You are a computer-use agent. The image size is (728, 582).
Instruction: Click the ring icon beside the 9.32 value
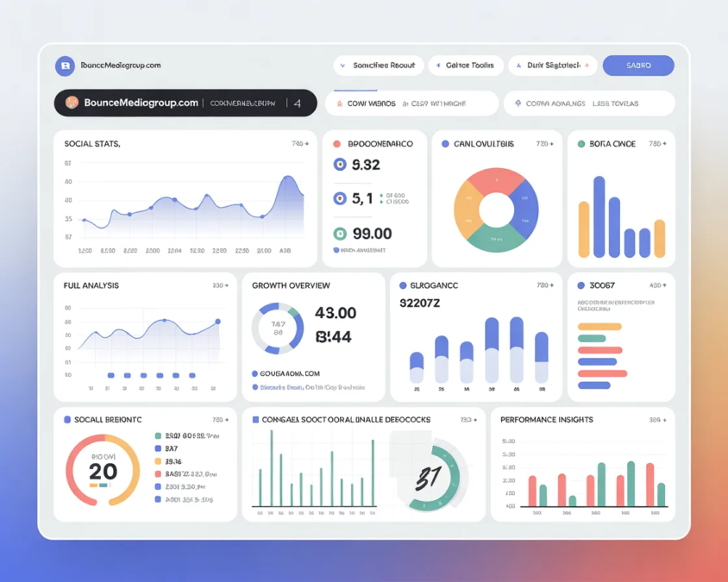[x=340, y=165]
